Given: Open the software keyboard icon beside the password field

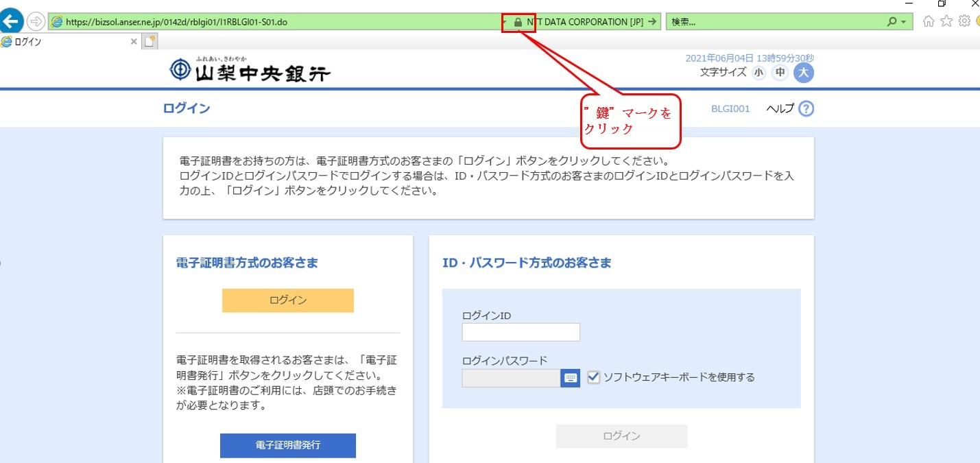Looking at the screenshot, I should (x=570, y=377).
